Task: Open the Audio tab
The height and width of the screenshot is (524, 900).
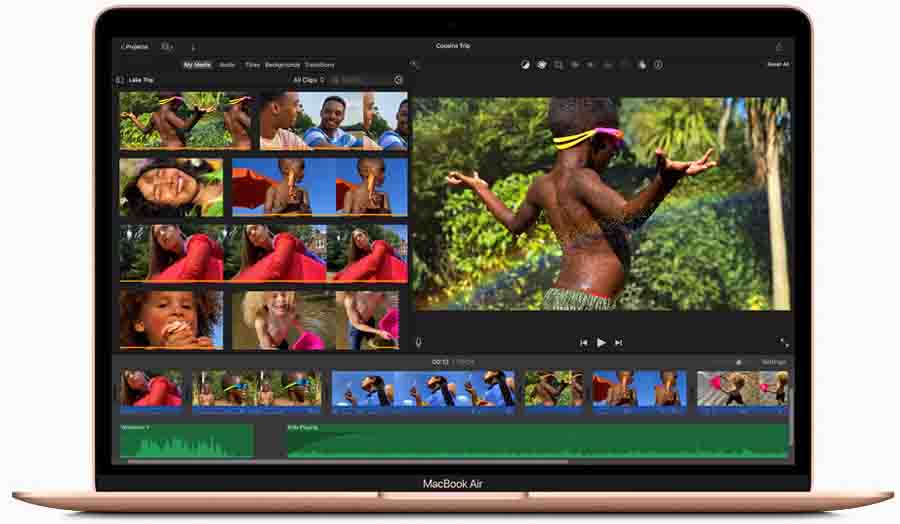Action: (227, 65)
